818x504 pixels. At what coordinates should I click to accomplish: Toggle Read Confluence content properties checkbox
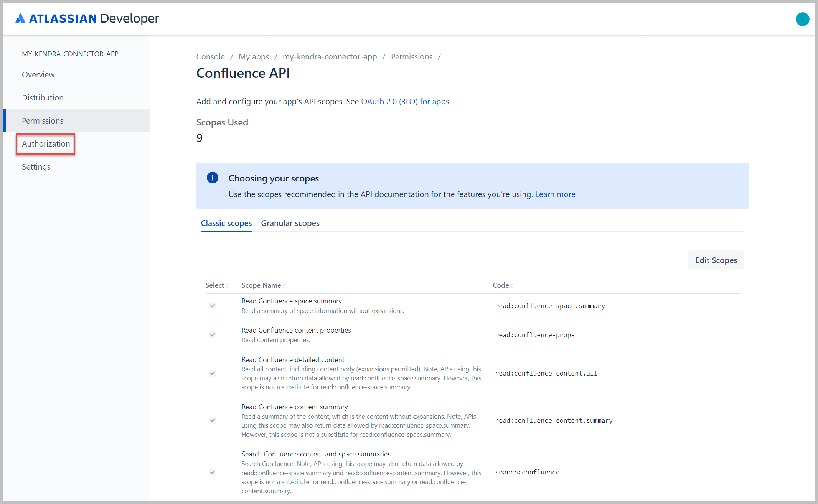(x=213, y=335)
